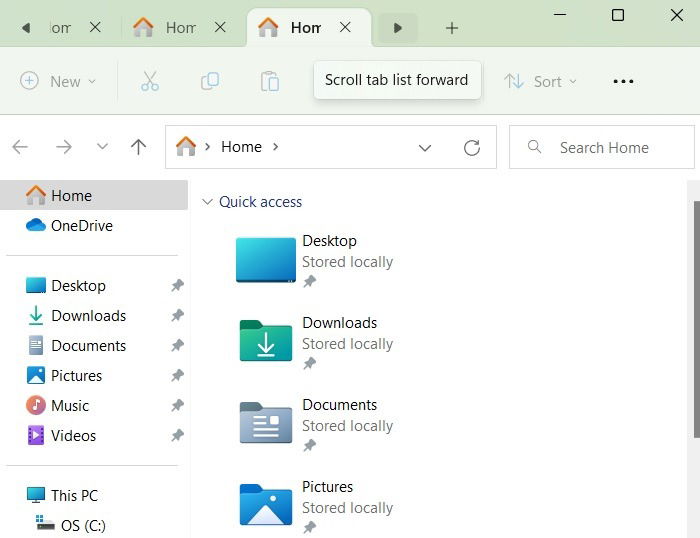
Task: Open recent locations chevron
Action: 102,146
